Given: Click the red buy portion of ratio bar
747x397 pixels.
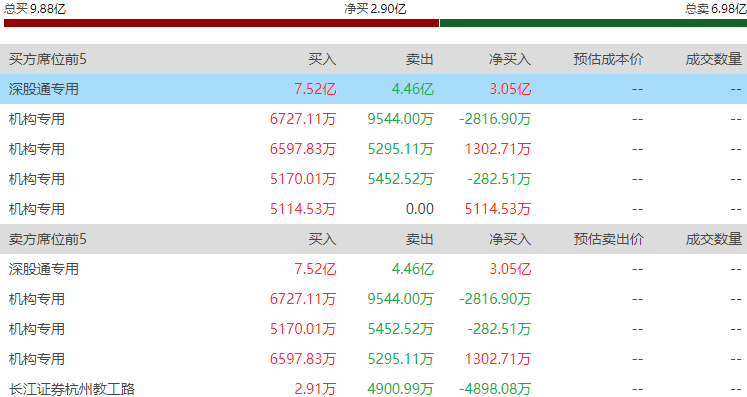Looking at the screenshot, I should coord(221,23).
